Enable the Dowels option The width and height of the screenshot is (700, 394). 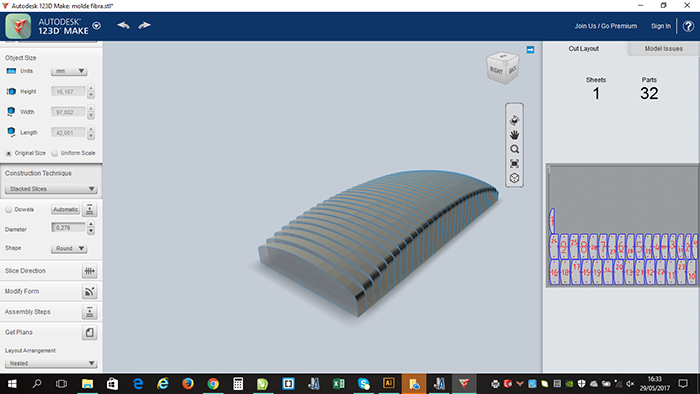point(8,210)
